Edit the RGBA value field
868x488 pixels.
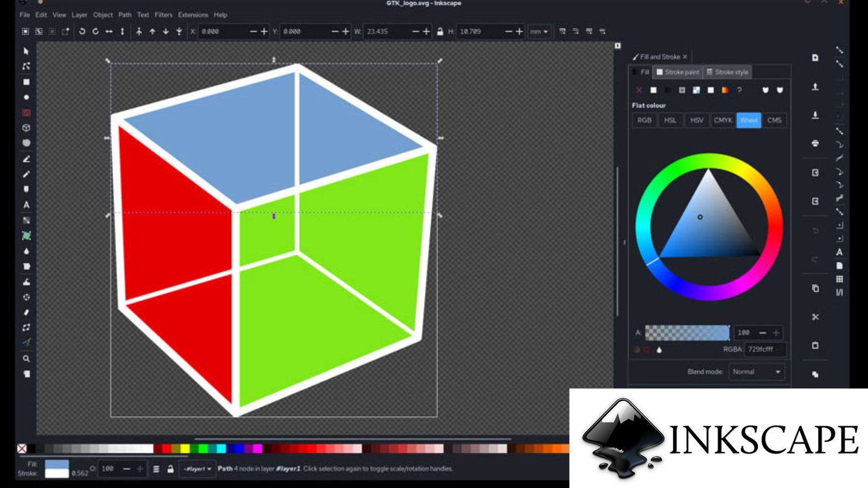(765, 350)
